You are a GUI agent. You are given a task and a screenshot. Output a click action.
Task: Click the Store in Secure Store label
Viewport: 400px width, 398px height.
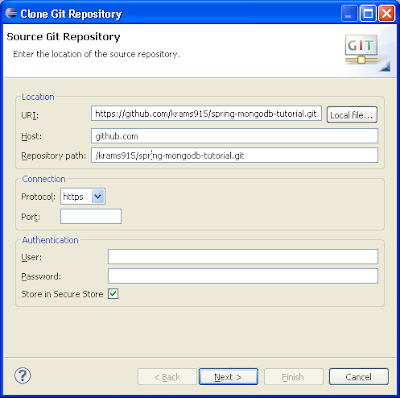coord(62,294)
